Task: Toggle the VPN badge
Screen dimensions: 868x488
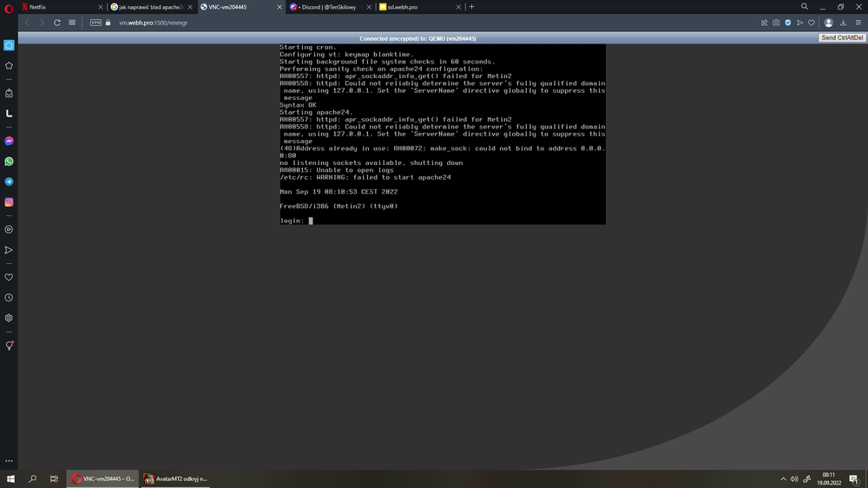Action: pyautogui.click(x=95, y=23)
